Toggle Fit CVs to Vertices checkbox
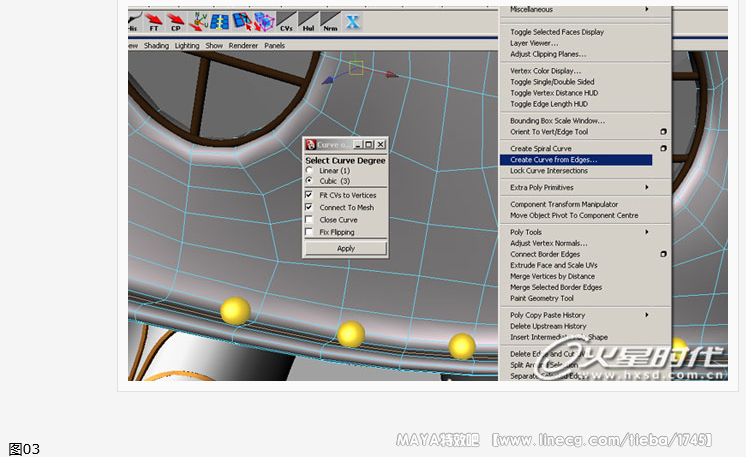 point(309,195)
